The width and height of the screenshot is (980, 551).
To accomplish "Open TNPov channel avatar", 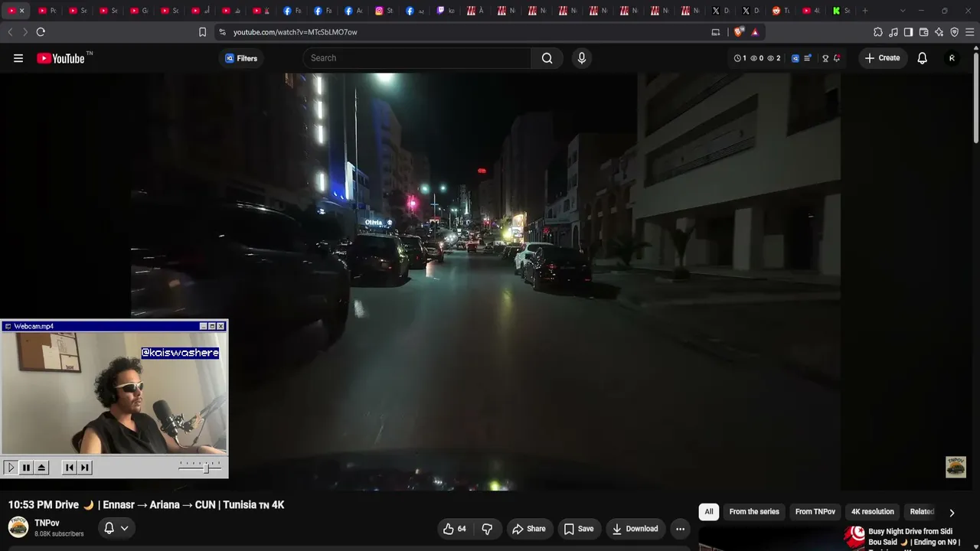I will pyautogui.click(x=18, y=527).
